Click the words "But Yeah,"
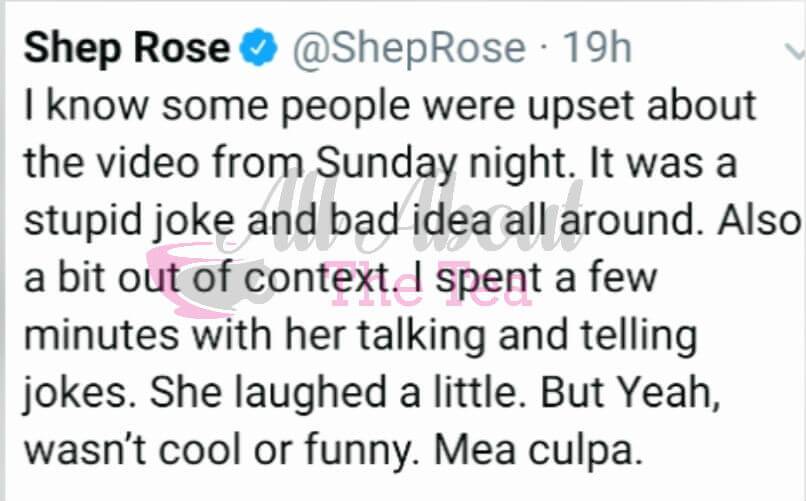The image size is (806, 501). 631,390
